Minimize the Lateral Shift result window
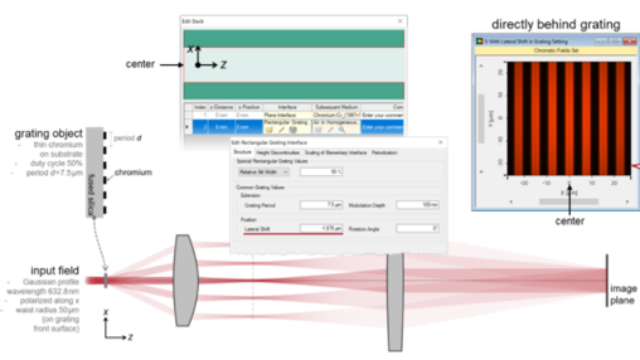 (600, 41)
